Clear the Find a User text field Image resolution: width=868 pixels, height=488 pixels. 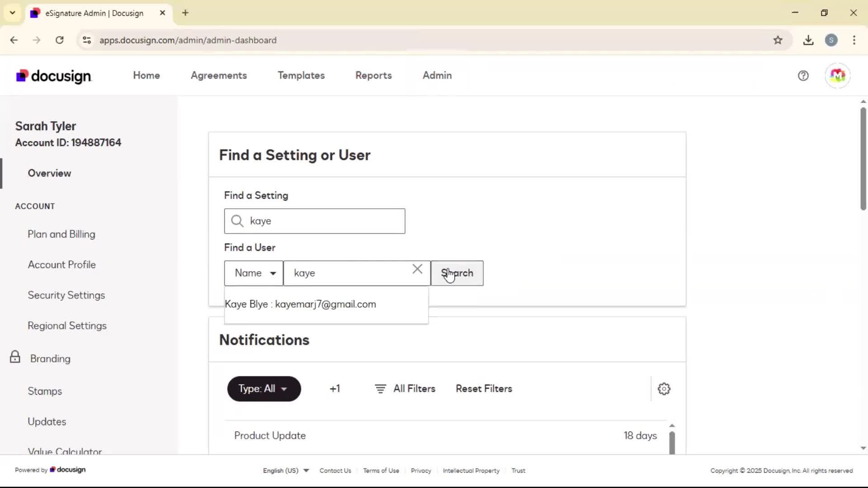417,269
